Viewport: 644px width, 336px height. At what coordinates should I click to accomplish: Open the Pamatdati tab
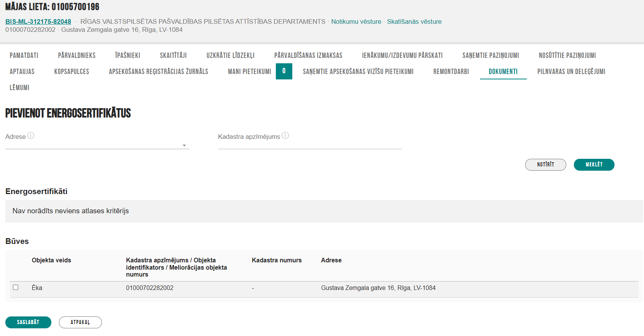(x=24, y=55)
